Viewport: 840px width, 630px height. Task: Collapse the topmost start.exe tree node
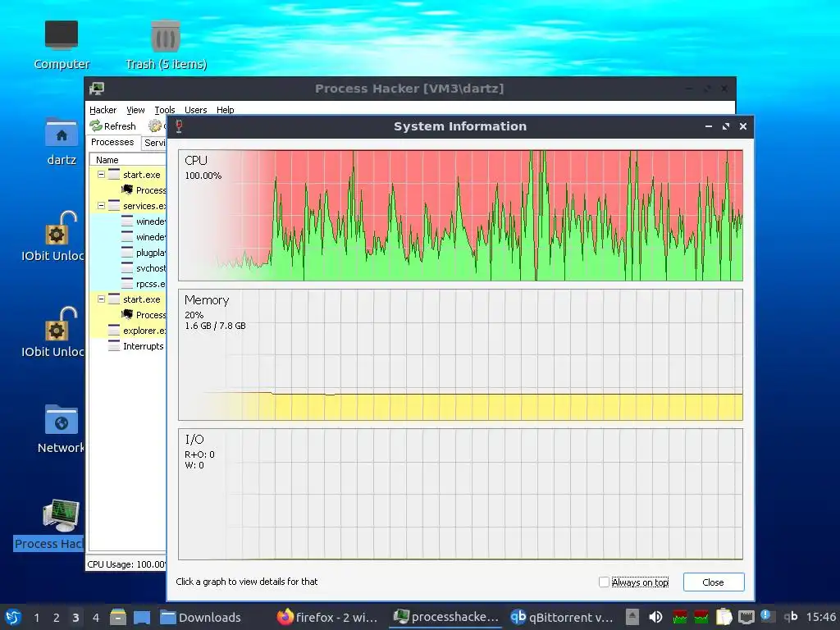pyautogui.click(x=101, y=175)
